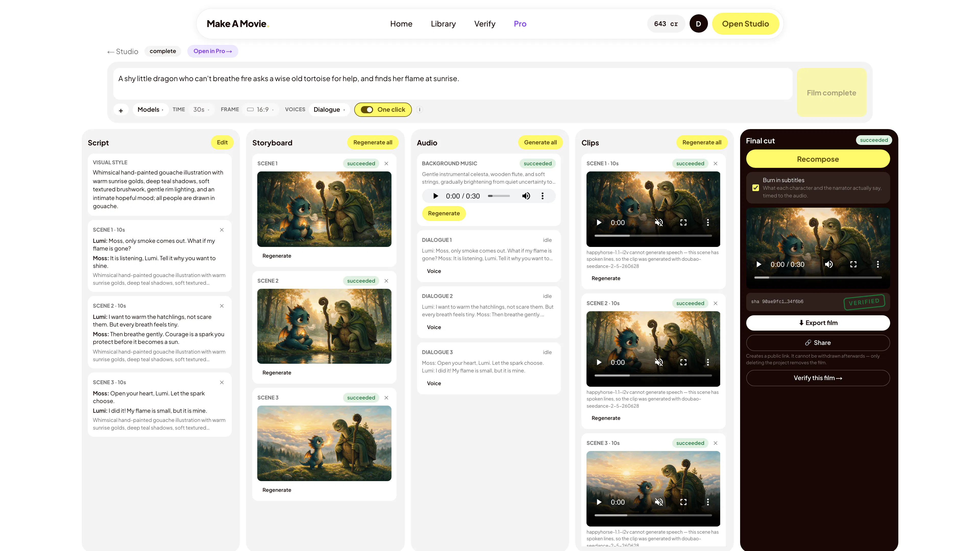980x551 pixels.
Task: Open Final cut video options menu
Action: pos(878,265)
